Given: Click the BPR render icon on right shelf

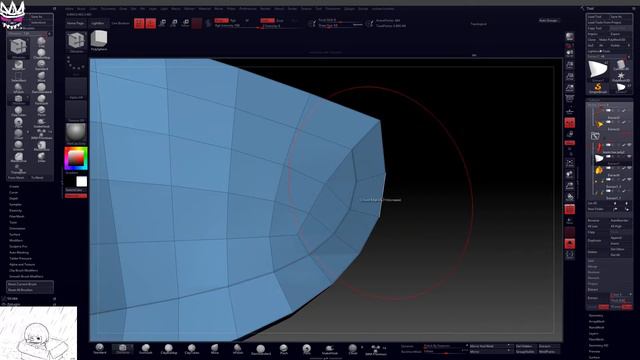Looking at the screenshot, I should tap(569, 37).
